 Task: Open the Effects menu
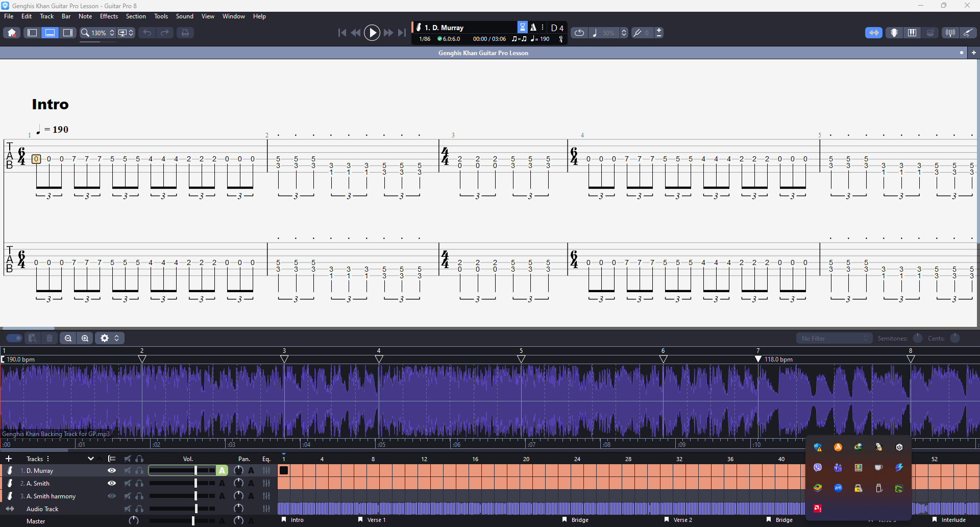point(109,16)
